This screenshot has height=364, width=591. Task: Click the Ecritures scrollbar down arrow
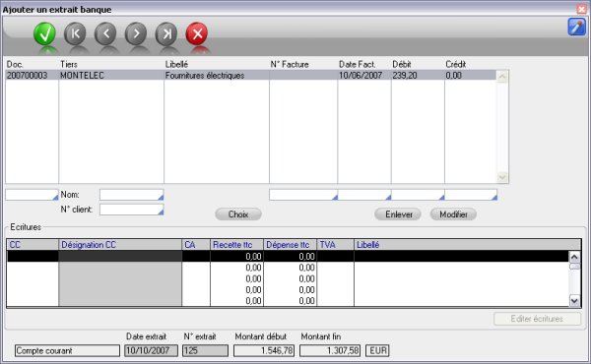tap(574, 301)
